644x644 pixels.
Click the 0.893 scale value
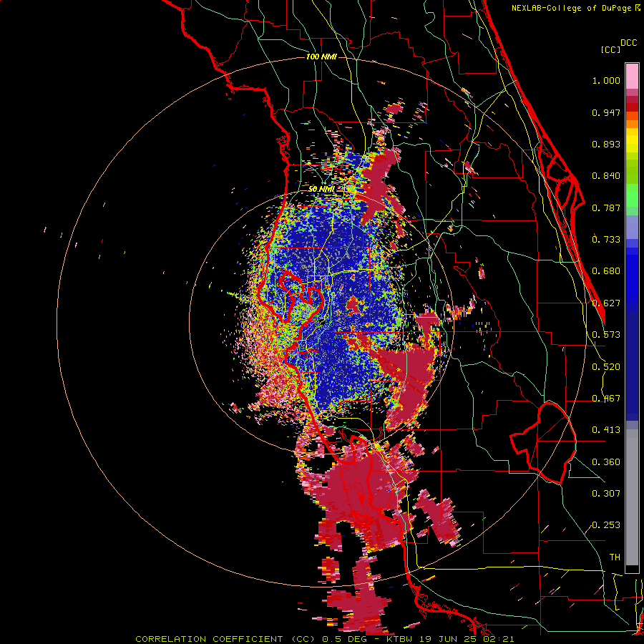(606, 144)
